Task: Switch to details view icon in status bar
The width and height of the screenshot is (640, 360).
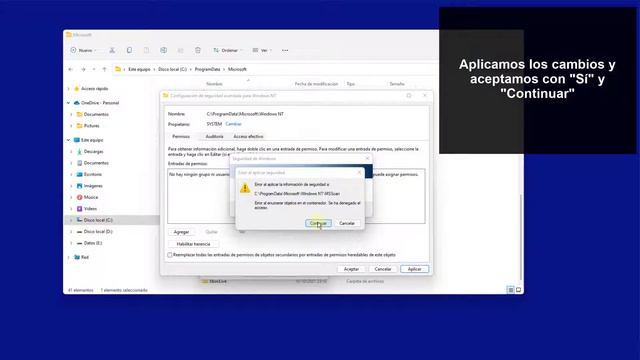Action: pos(511,290)
